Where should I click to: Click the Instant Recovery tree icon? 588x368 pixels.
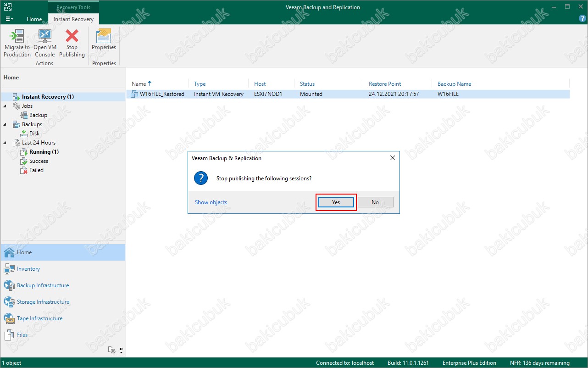(x=17, y=97)
